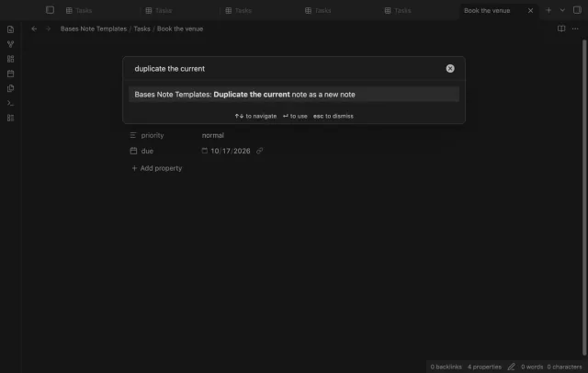Screen dimensions: 588x373
Task: Switch to the first Tasks tab
Action: point(79,10)
